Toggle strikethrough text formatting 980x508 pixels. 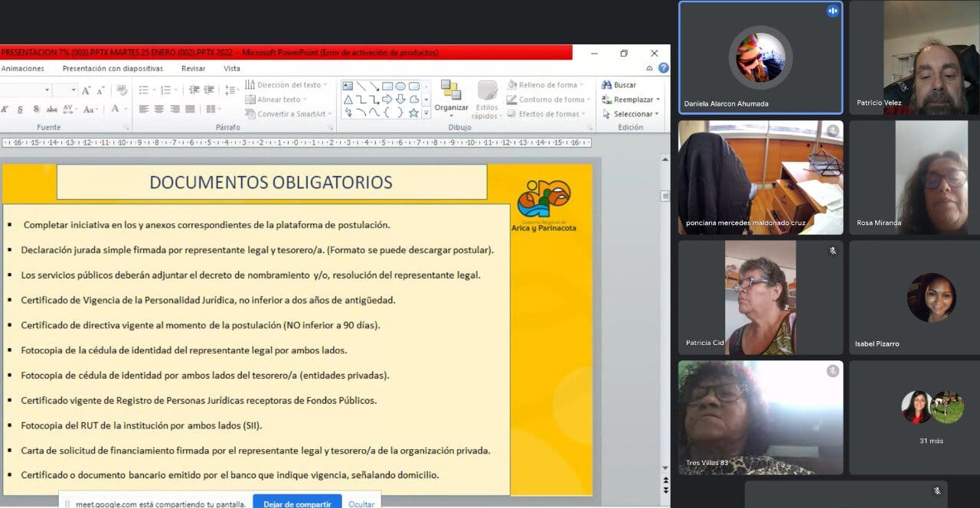[x=52, y=109]
